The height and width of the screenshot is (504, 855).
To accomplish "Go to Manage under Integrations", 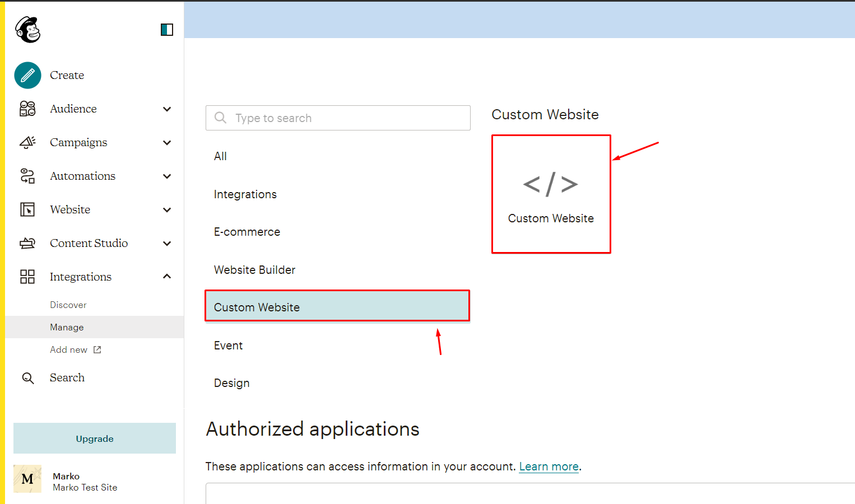I will coord(95,327).
